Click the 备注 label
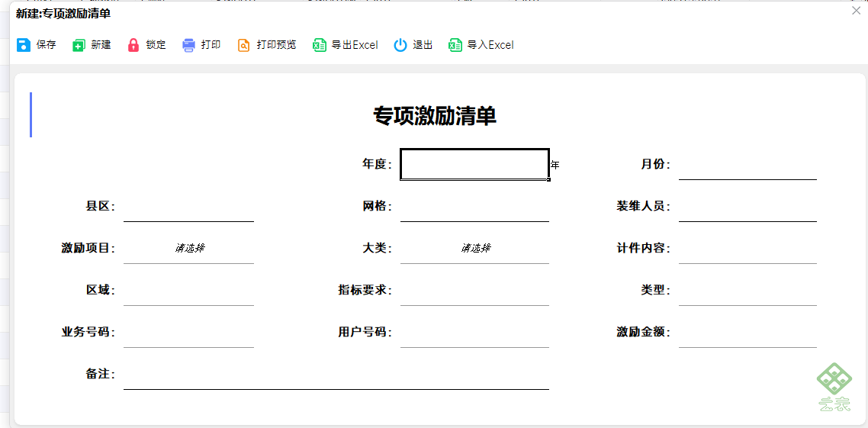868x428 pixels. pyautogui.click(x=100, y=375)
